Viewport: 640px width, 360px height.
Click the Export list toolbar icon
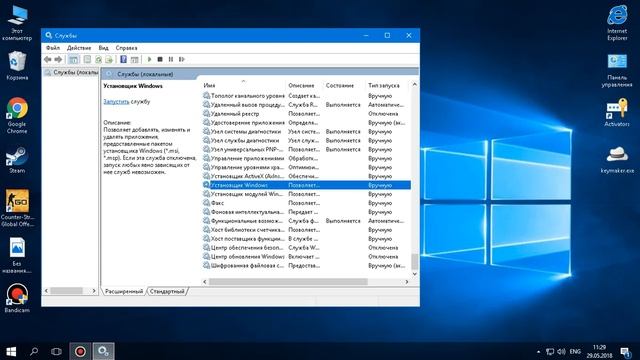(x=109, y=60)
